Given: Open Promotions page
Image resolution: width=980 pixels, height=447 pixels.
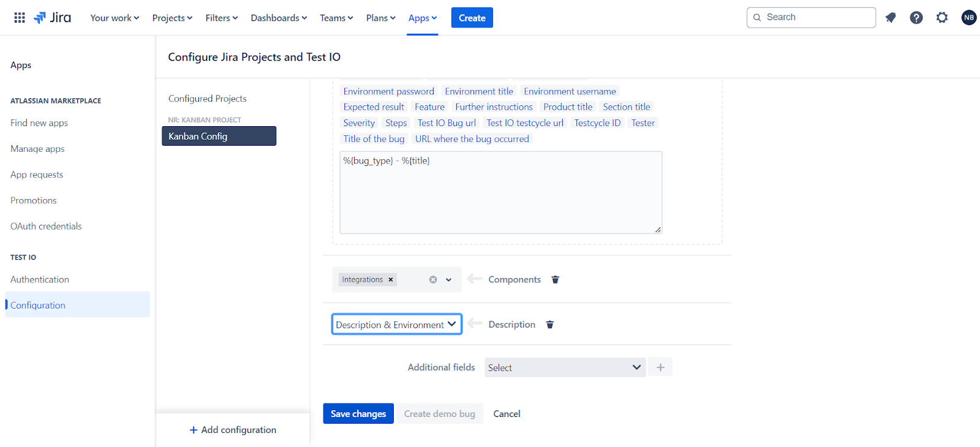Looking at the screenshot, I should point(34,200).
